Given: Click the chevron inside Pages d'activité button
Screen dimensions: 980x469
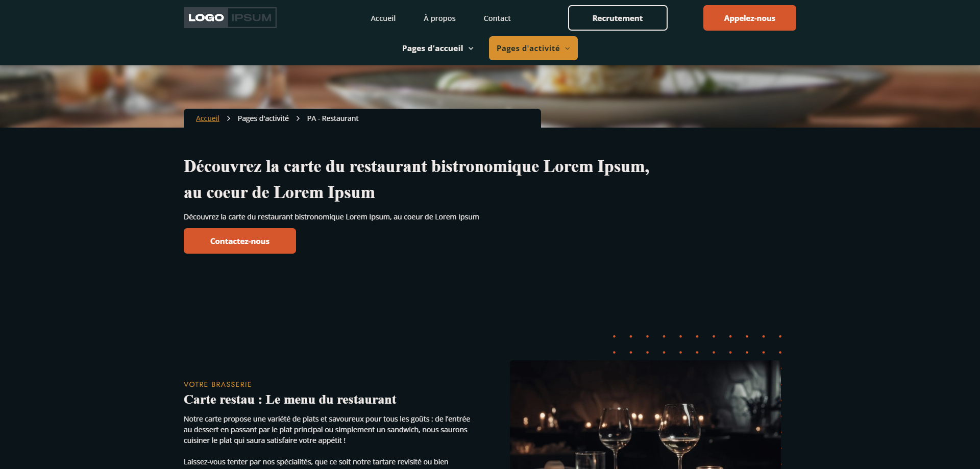Looking at the screenshot, I should [x=568, y=48].
